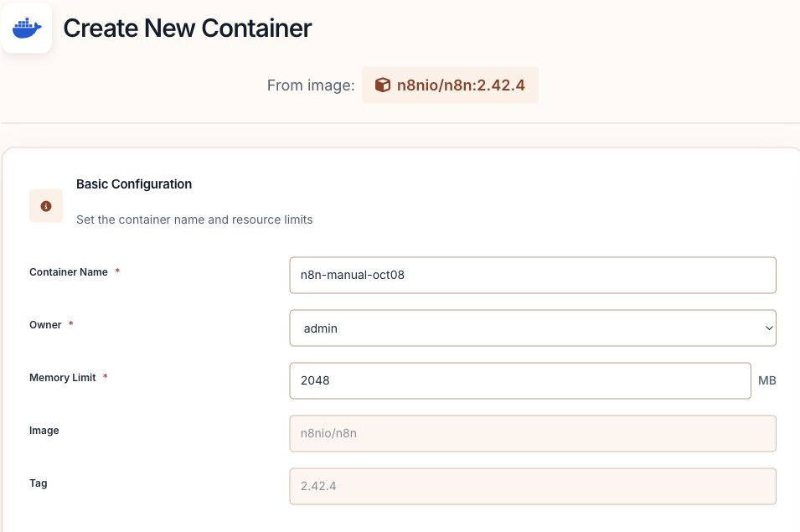
Task: Click the Owner field label
Action: point(45,325)
